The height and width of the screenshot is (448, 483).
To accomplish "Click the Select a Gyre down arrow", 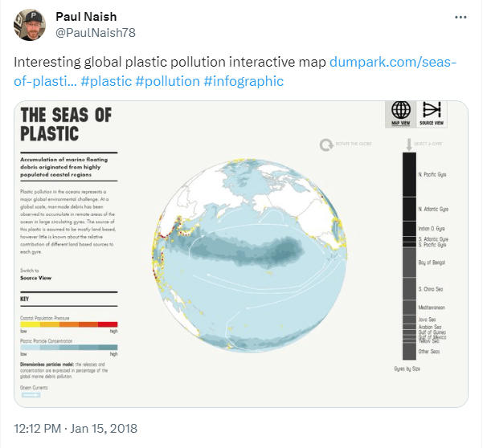I will [x=409, y=145].
